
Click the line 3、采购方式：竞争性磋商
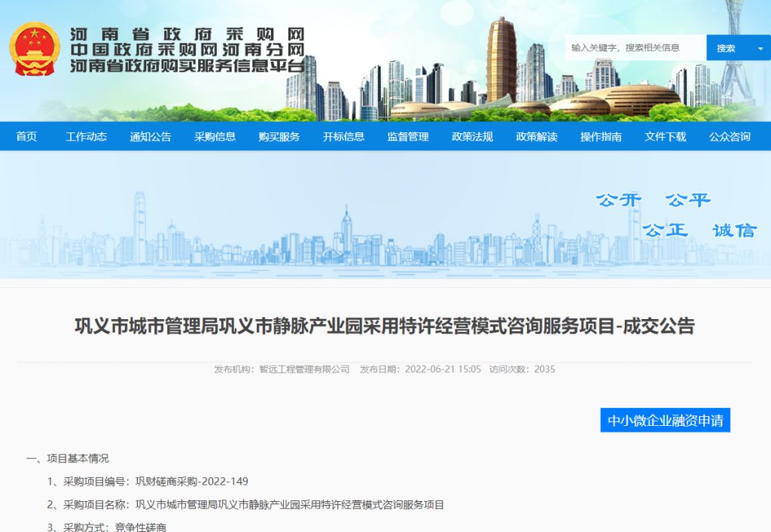107,527
